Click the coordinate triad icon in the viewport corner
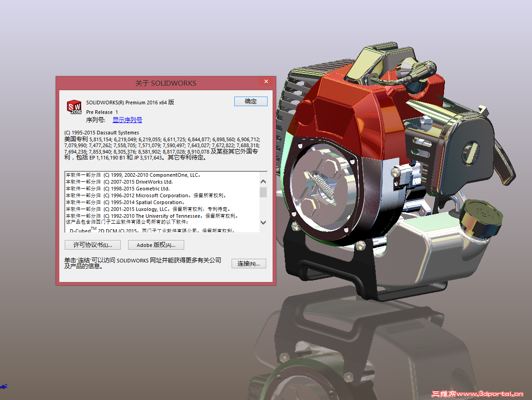The image size is (532, 400). pyautogui.click(x=3, y=386)
